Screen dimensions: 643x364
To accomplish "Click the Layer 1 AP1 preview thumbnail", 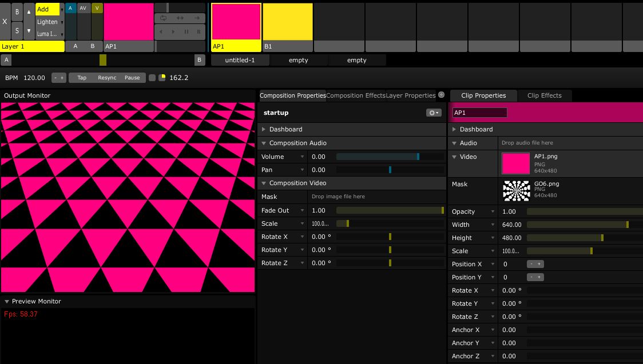I will [129, 22].
